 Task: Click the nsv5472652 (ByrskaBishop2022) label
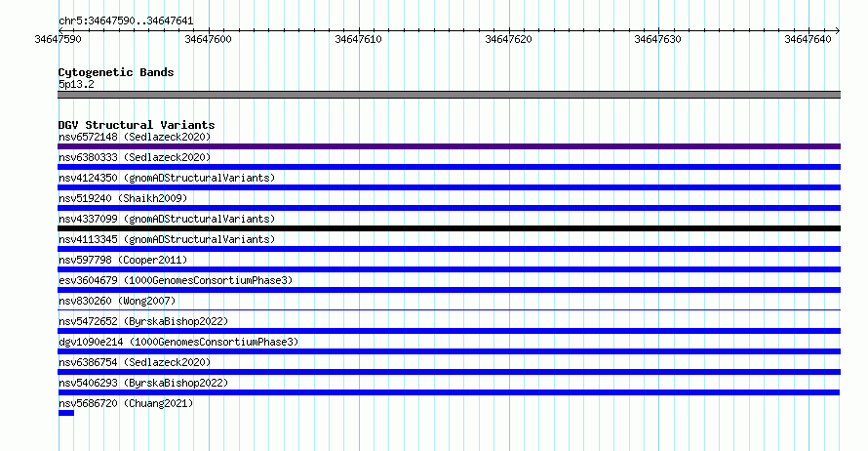[143, 321]
